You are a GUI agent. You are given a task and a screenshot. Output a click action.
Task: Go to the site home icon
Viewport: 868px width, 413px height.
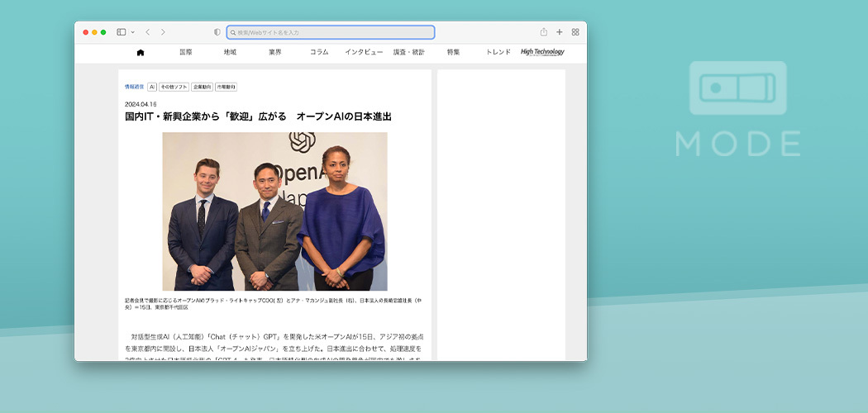[141, 52]
